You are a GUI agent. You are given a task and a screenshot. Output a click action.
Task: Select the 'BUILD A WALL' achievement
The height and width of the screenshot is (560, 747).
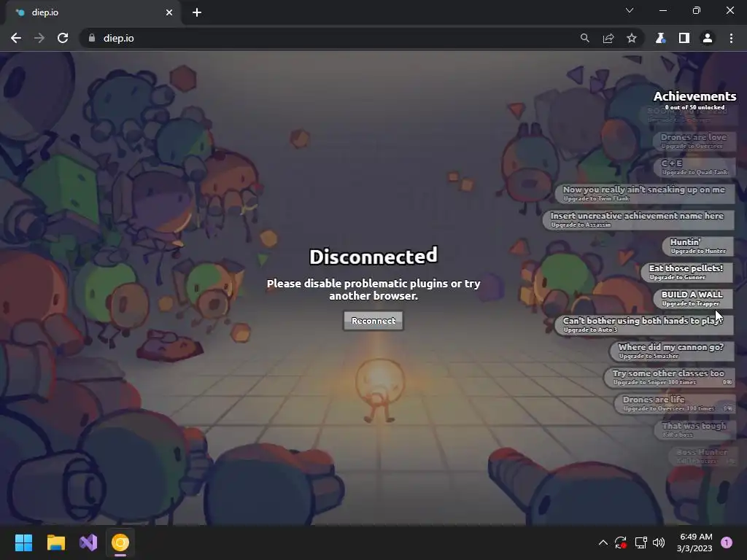(693, 298)
